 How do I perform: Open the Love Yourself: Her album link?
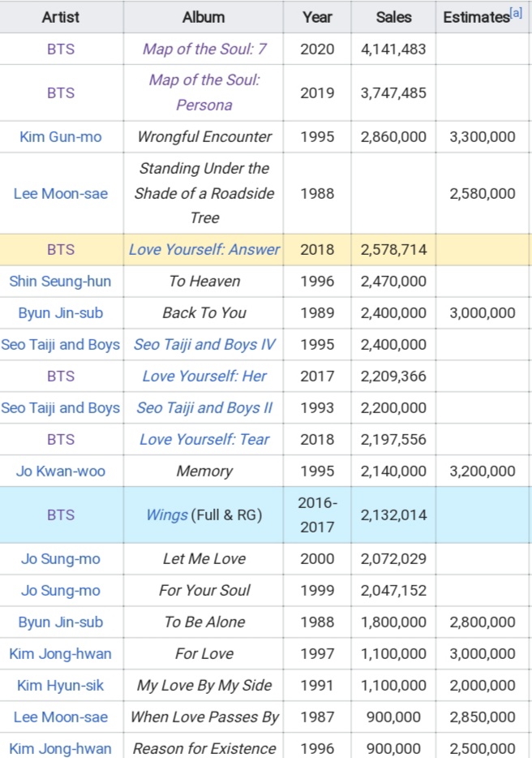coord(204,376)
